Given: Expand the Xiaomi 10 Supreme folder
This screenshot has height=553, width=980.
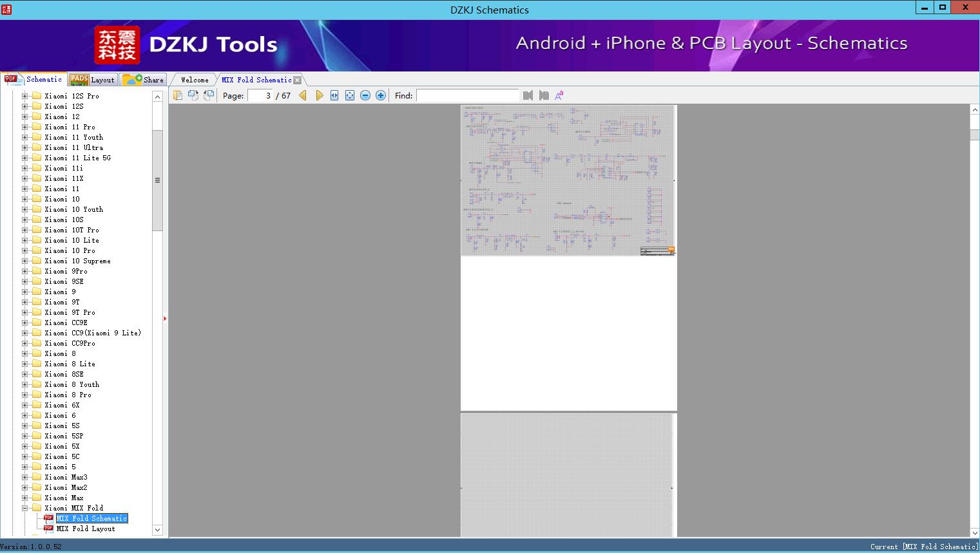Looking at the screenshot, I should [x=25, y=261].
